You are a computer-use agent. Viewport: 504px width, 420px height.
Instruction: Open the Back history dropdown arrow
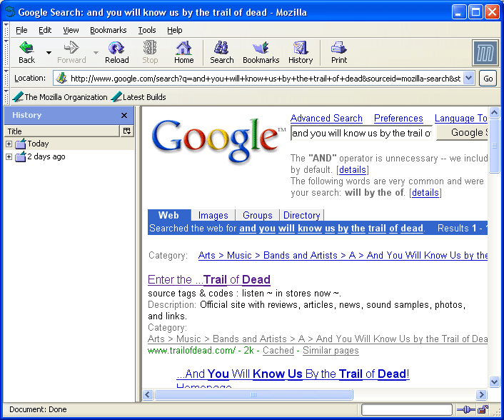(x=49, y=52)
